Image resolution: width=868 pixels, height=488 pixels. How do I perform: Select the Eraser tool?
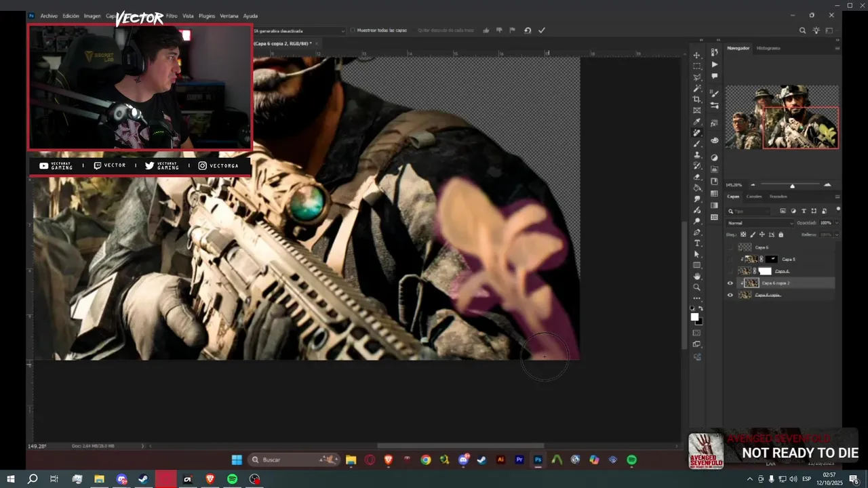coord(697,177)
